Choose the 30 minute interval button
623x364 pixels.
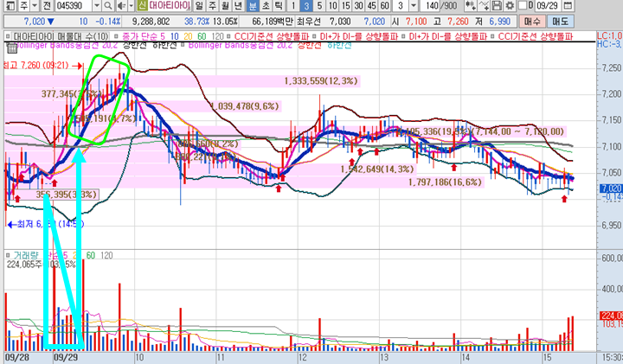[359, 5]
